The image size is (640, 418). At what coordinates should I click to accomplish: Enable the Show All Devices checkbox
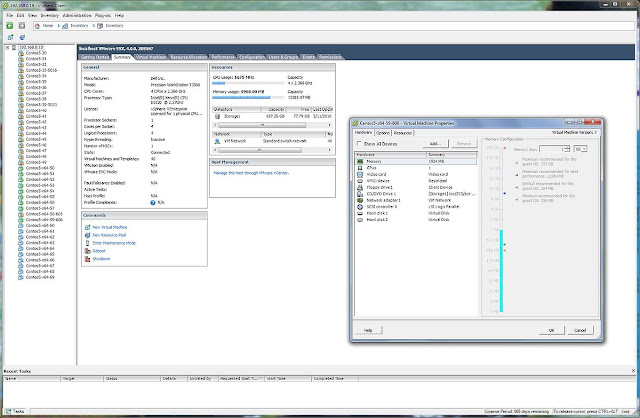coord(359,143)
